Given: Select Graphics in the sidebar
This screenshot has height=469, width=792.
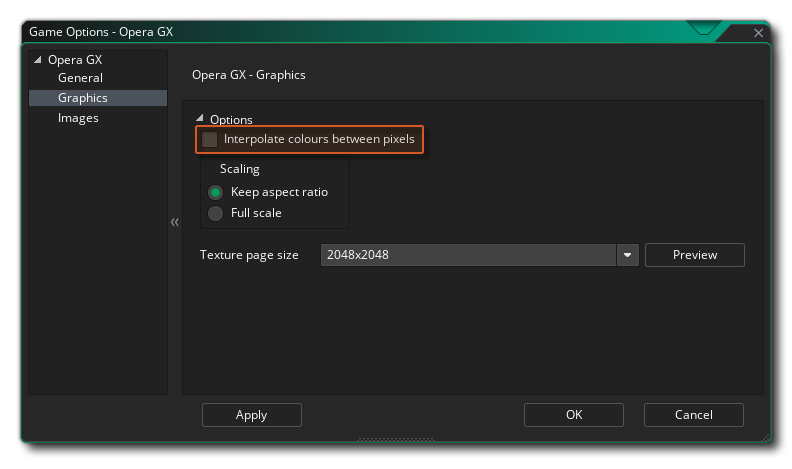Looking at the screenshot, I should point(82,98).
